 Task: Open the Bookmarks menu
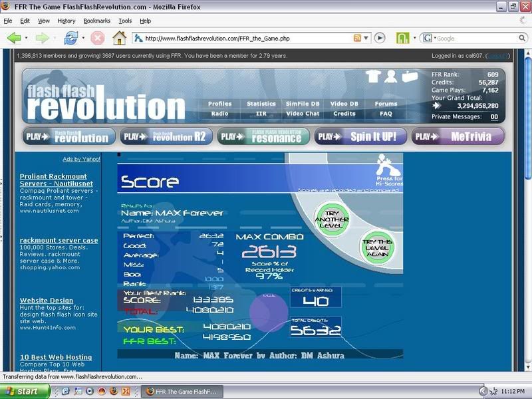(96, 21)
